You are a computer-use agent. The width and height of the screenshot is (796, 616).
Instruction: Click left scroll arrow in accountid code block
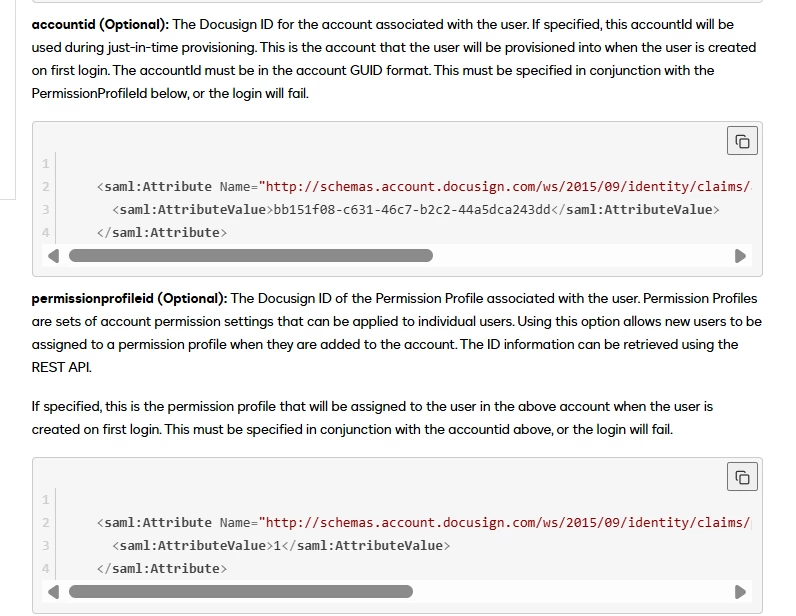pos(53,255)
